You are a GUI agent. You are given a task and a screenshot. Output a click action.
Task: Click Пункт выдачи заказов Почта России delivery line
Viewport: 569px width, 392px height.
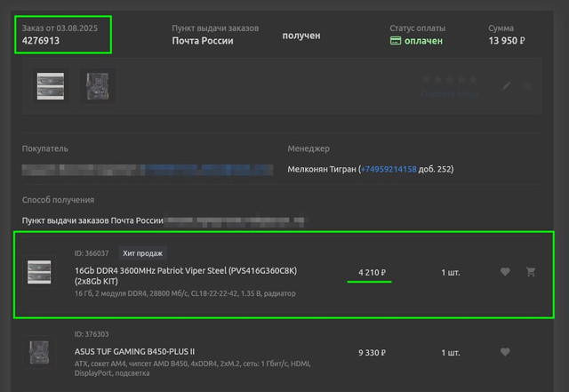click(92, 220)
